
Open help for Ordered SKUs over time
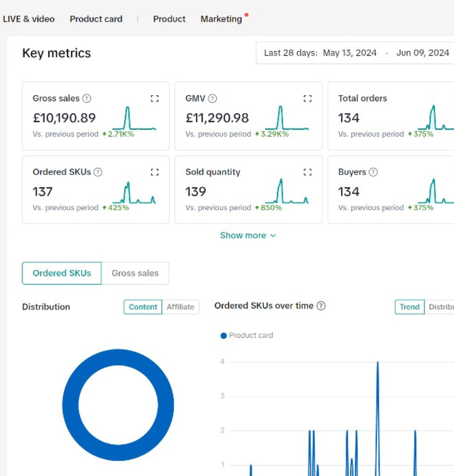(x=321, y=306)
